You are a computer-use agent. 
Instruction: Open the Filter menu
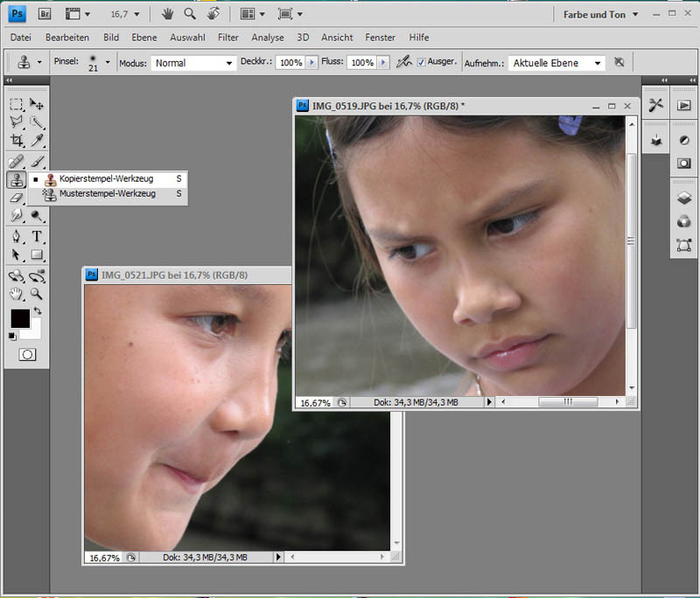pos(227,38)
